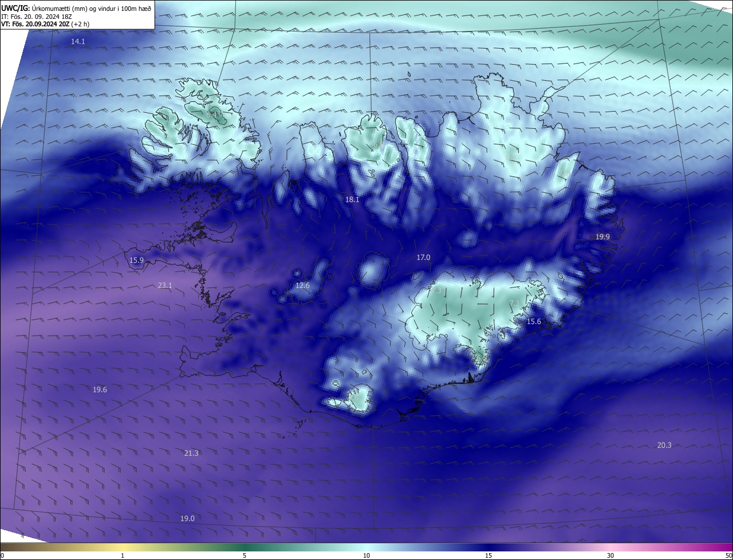Select the 50 tick on the color scale

pos(728,555)
